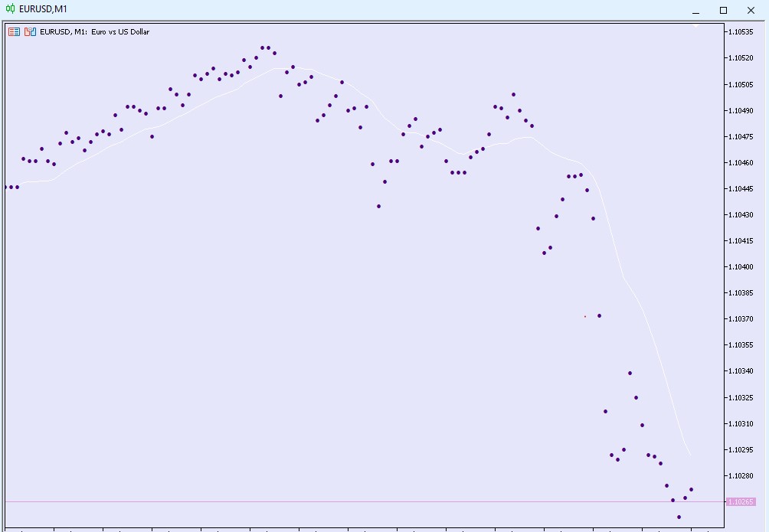Click the 1.10370 price axis label
Image resolution: width=769 pixels, height=532 pixels.
coord(741,318)
